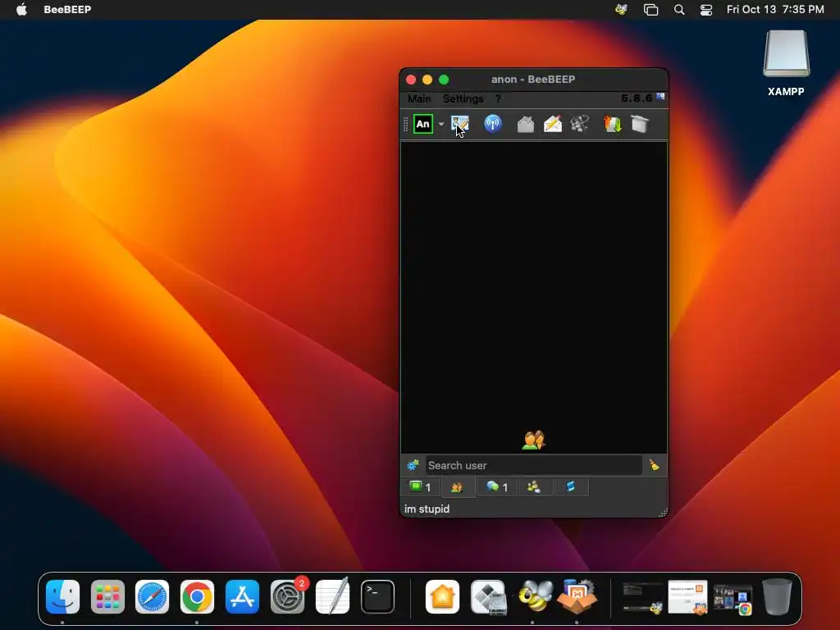
Task: Open the Settings menu in BeeBEEP
Action: pos(463,98)
